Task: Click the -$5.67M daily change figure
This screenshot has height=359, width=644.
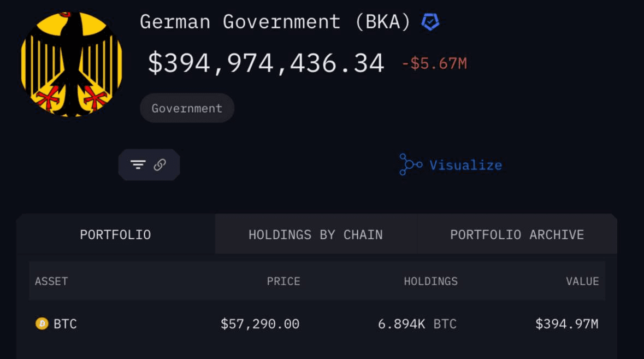Action: click(x=435, y=63)
